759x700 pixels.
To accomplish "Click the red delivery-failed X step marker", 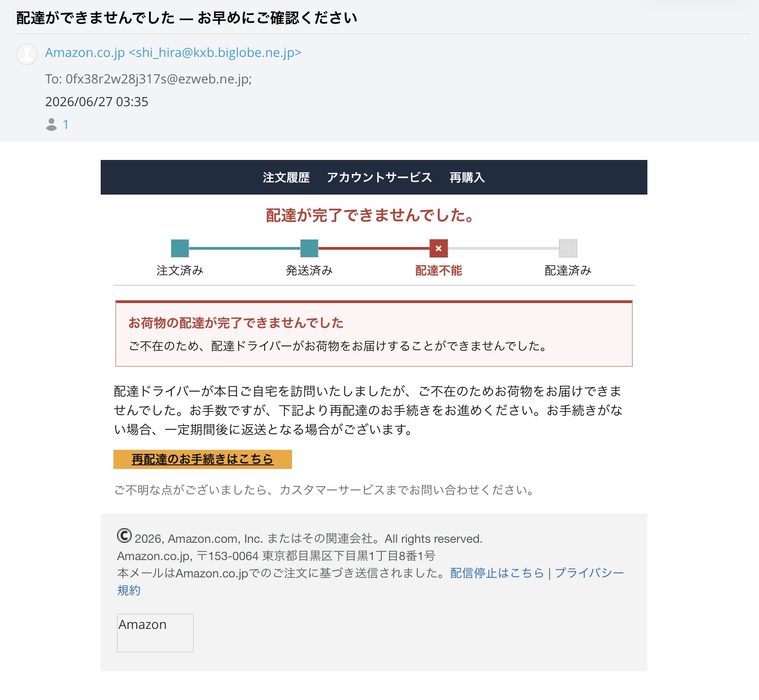I will [x=438, y=248].
